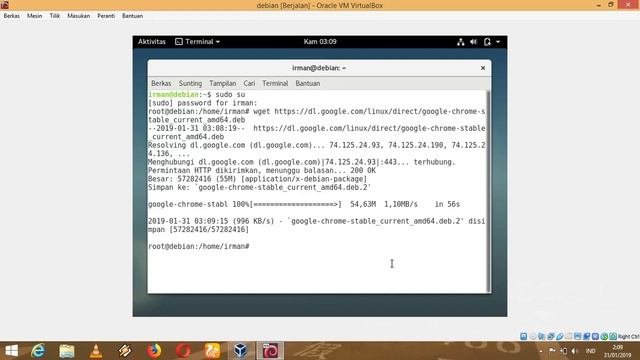Open VirtualBox Tilik menu
The image size is (640, 360).
point(55,16)
